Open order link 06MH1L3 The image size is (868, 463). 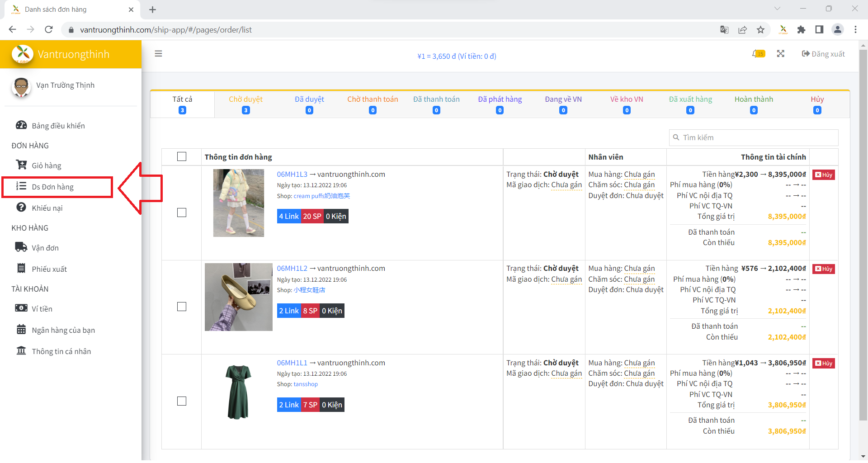(292, 174)
